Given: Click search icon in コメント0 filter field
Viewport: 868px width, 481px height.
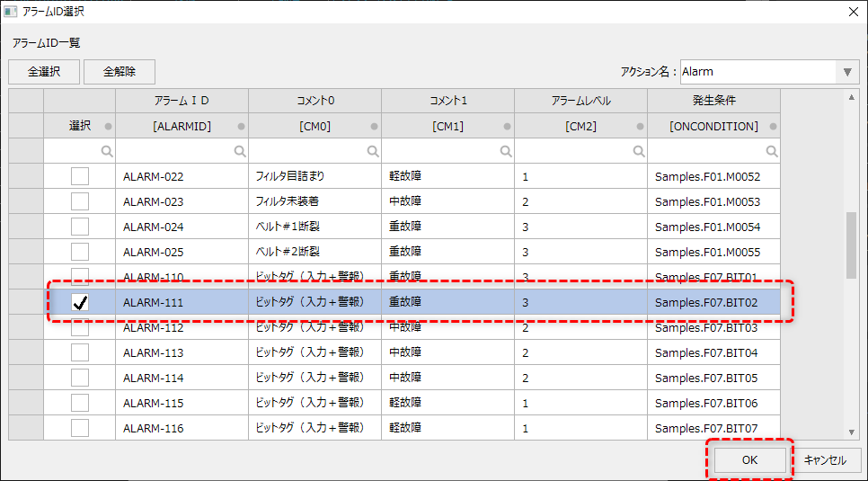Looking at the screenshot, I should click(x=373, y=152).
